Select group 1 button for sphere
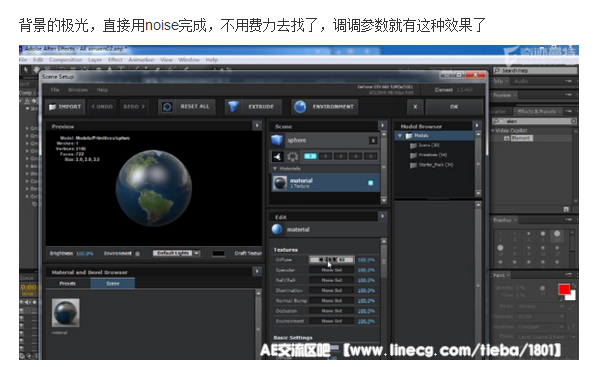Image resolution: width=596 pixels, height=367 pixels. 311,156
